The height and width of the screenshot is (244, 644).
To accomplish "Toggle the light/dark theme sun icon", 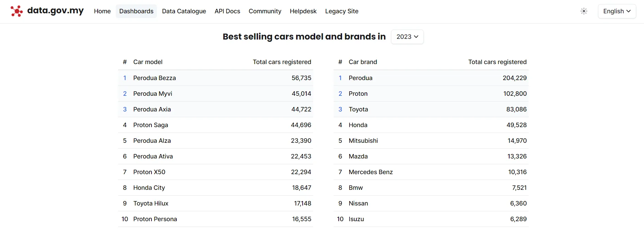I will coord(584,11).
